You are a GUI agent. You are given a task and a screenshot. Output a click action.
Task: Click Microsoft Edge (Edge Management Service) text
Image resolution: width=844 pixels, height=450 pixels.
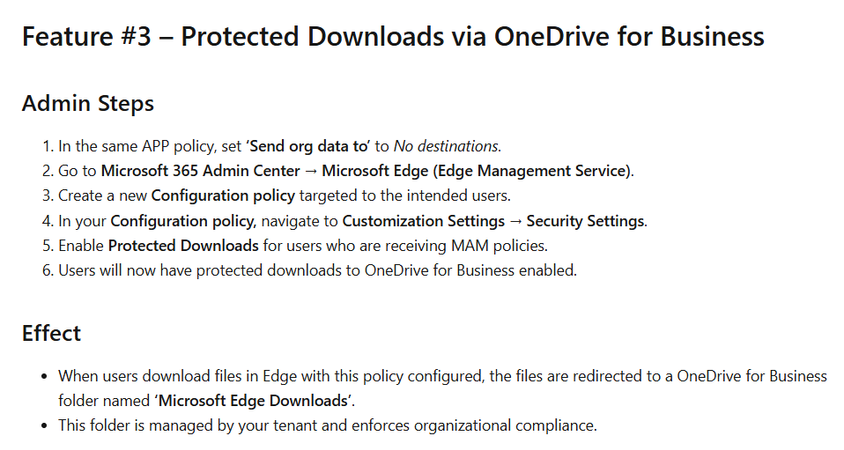pos(477,171)
